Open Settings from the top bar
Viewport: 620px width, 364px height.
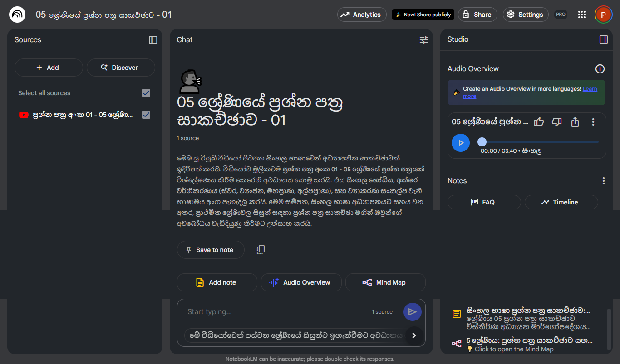point(525,14)
